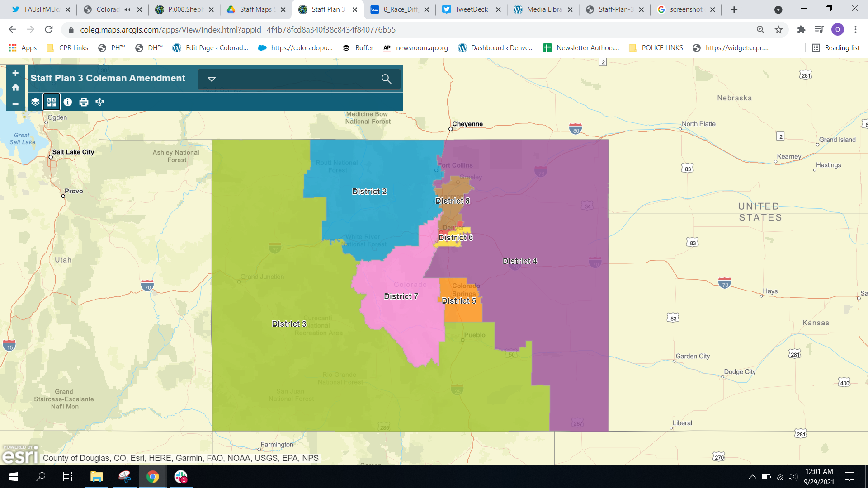
Task: Open the map About information
Action: 68,102
